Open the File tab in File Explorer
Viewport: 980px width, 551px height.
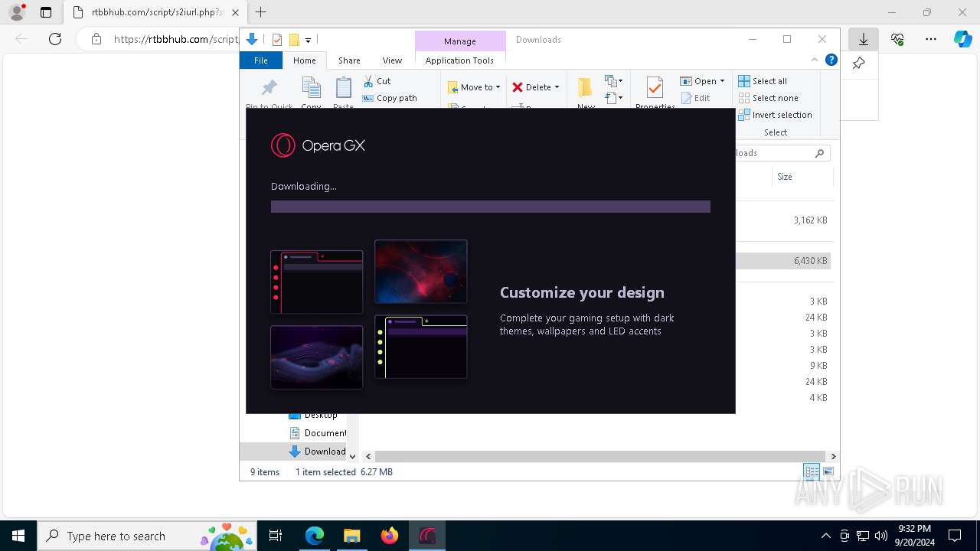click(261, 60)
